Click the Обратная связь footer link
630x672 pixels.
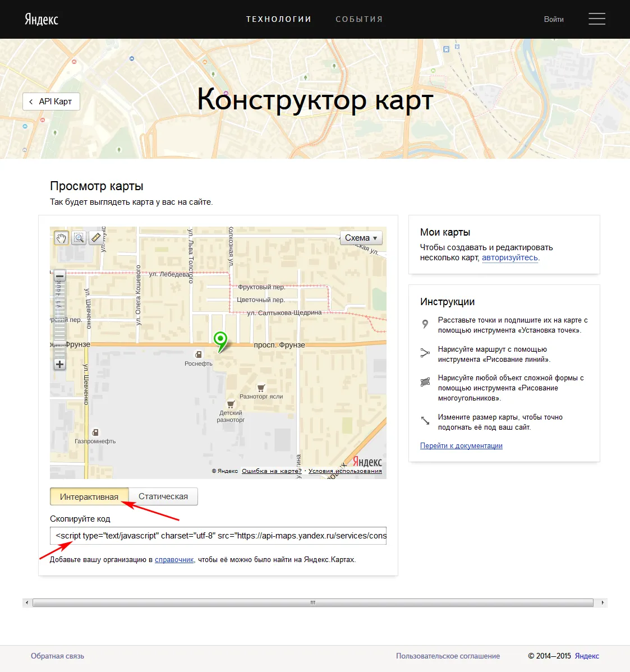[x=57, y=656]
